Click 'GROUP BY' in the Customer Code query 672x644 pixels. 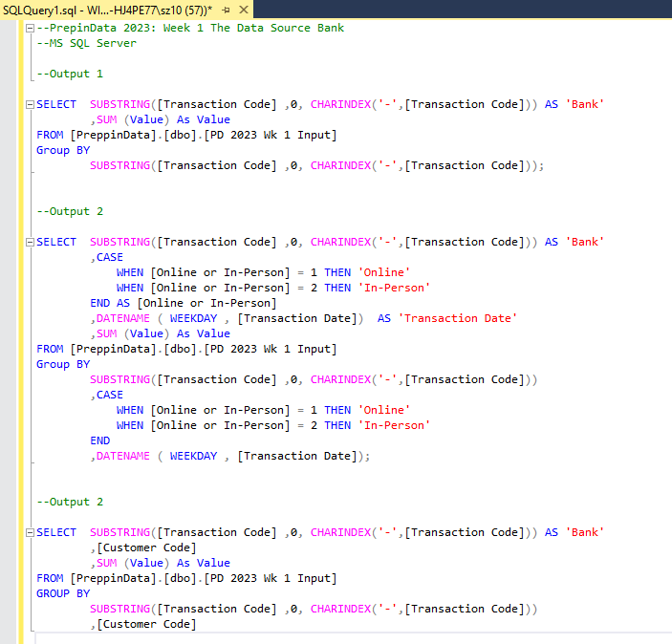point(63,593)
